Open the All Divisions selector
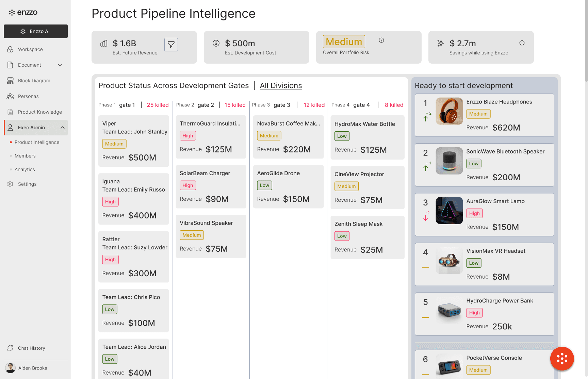 tap(281, 86)
